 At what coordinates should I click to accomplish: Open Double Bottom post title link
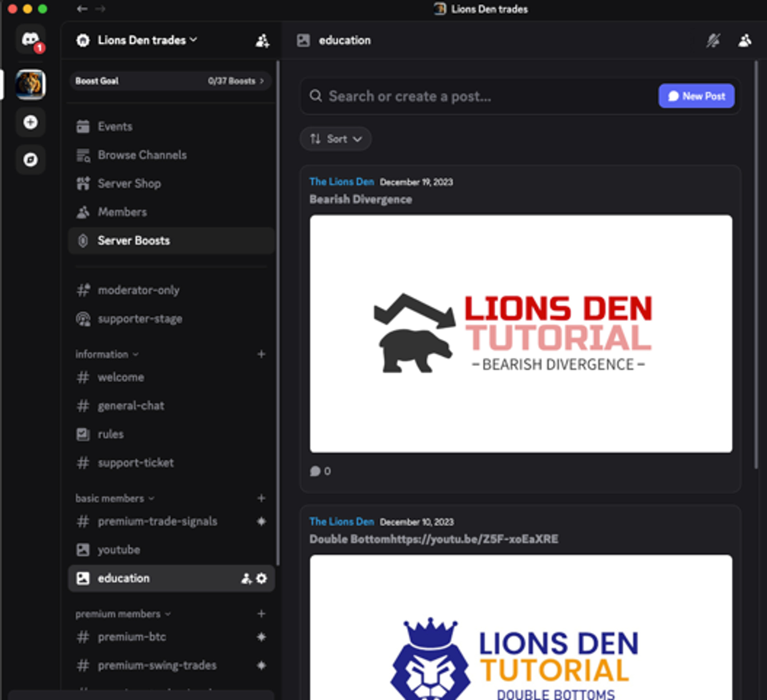point(434,539)
